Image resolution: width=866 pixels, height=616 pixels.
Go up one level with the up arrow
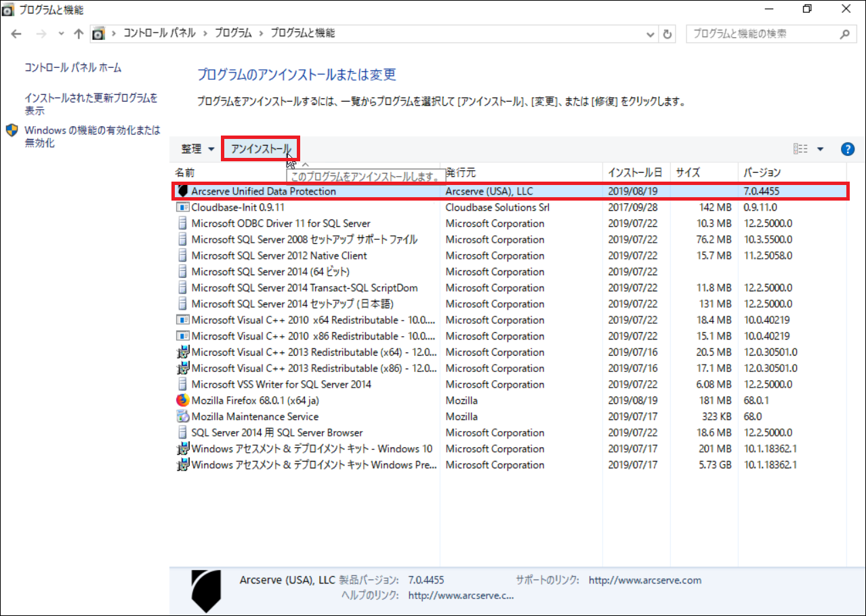click(x=79, y=34)
